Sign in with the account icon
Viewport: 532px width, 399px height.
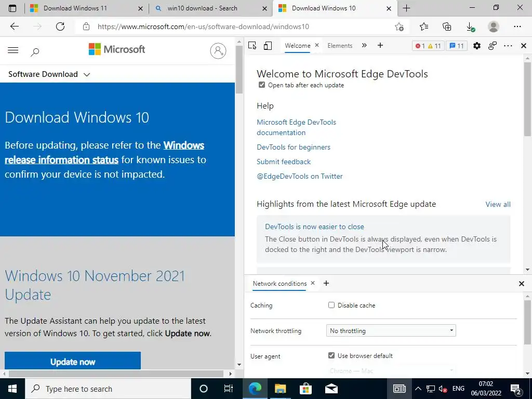pyautogui.click(x=218, y=50)
